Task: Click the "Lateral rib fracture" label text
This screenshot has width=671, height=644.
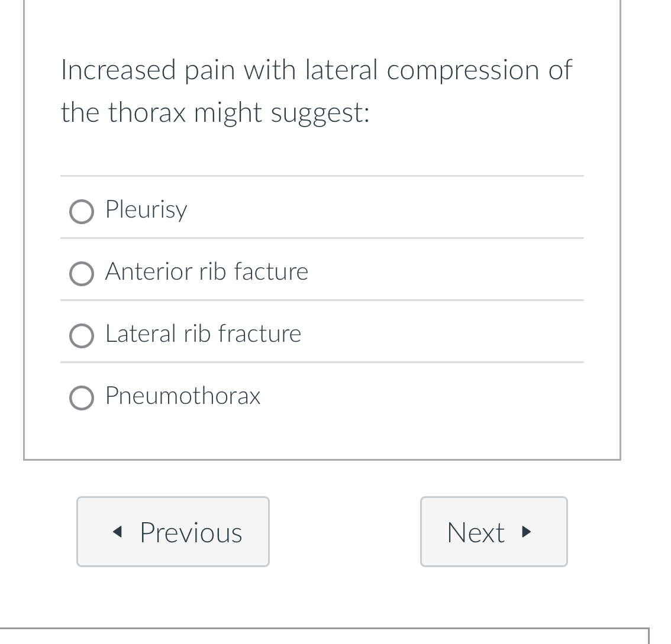Action: (x=203, y=334)
